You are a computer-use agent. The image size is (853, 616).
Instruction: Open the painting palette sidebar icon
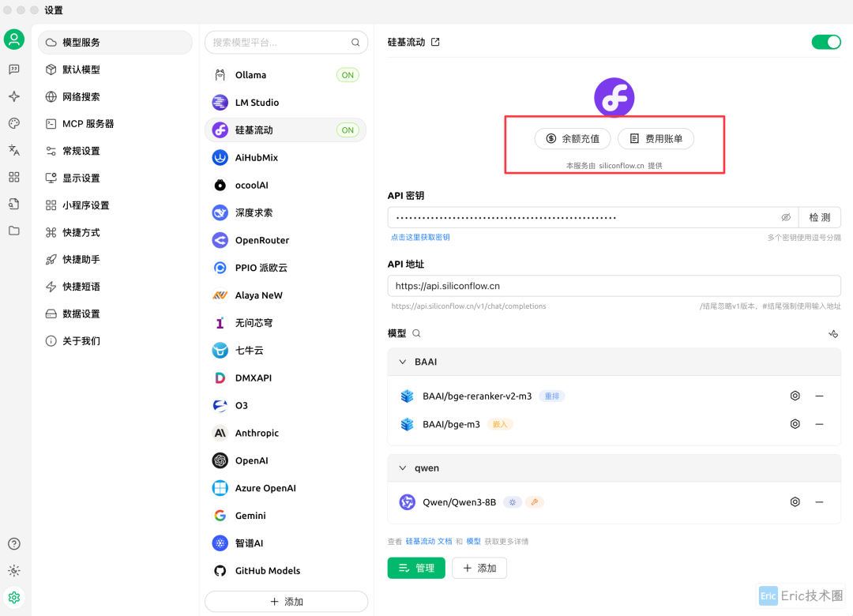click(14, 123)
